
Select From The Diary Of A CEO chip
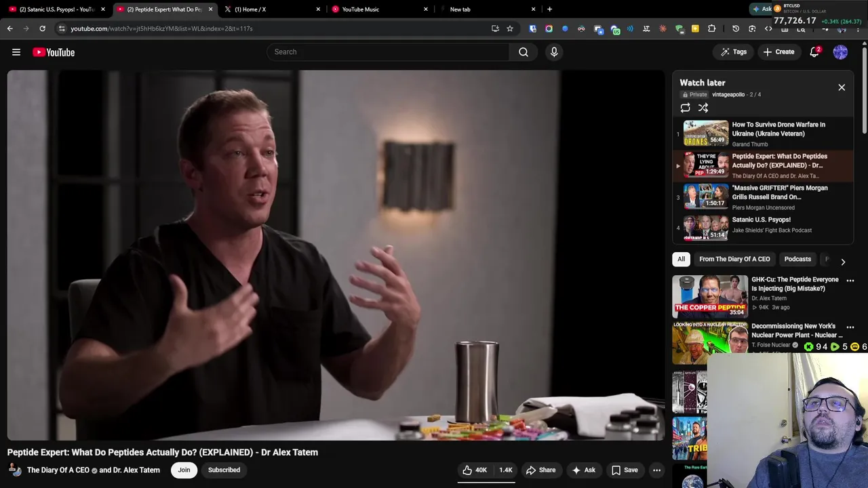click(x=734, y=259)
